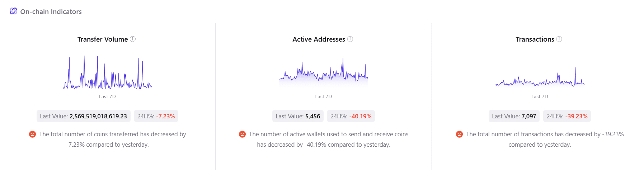644x170 pixels.
Task: Click the On-chain Indicators chain link icon
Action: [13, 11]
